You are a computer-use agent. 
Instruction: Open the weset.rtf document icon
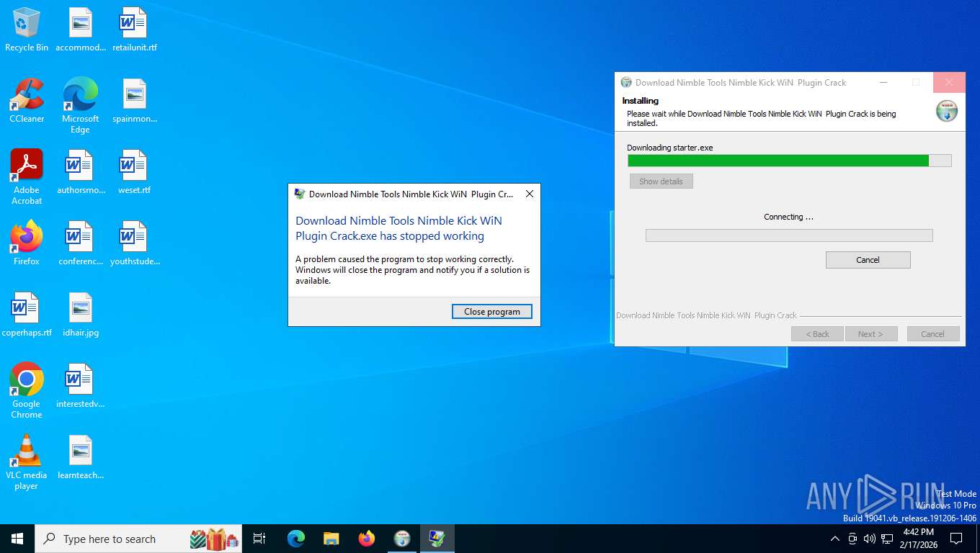134,173
